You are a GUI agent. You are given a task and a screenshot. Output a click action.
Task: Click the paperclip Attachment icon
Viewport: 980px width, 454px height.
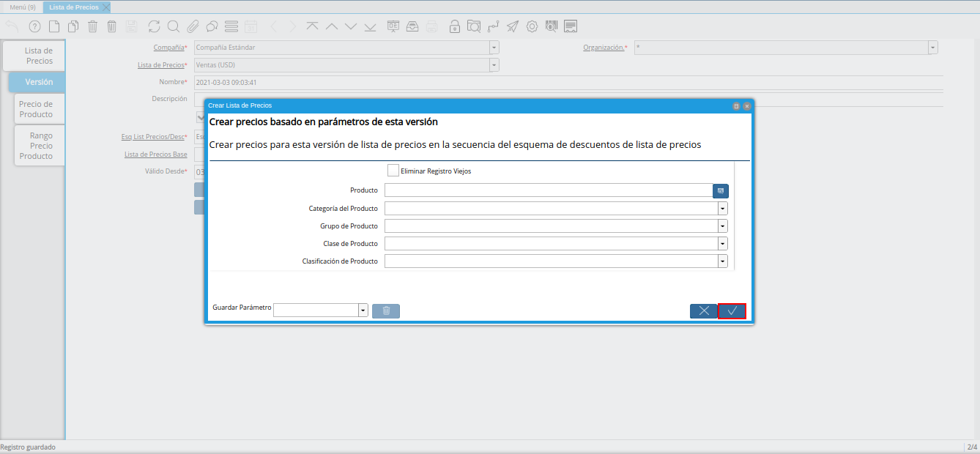193,27
